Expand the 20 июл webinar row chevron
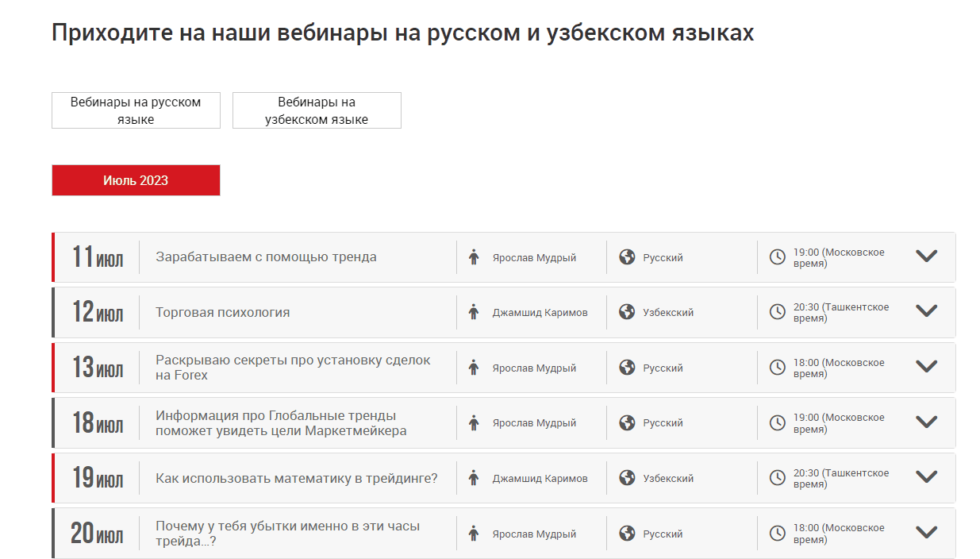The height and width of the screenshot is (559, 980). [x=927, y=532]
